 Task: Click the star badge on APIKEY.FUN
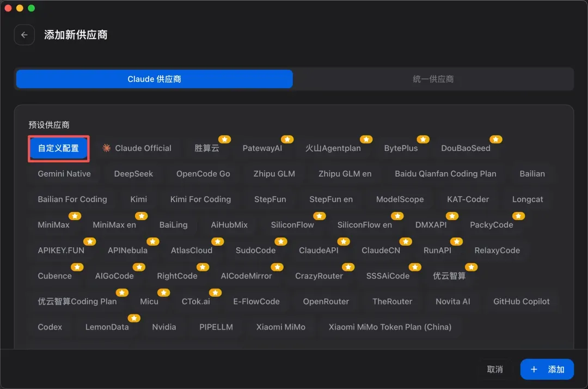pyautogui.click(x=90, y=241)
